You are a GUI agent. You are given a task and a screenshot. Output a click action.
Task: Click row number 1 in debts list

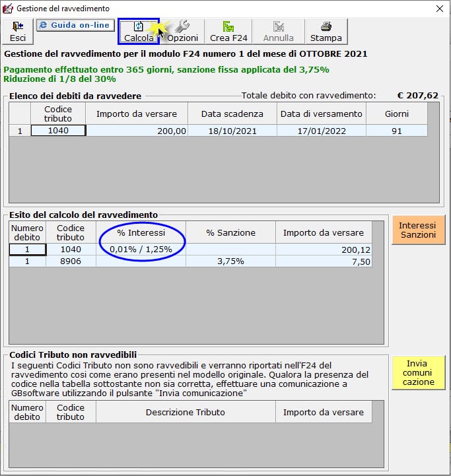pos(20,131)
